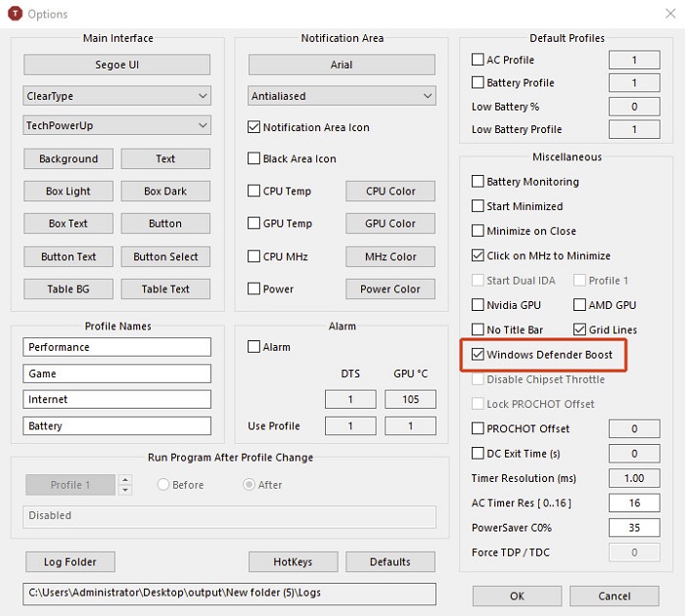
Task: Choose the CPU Color swatch button
Action: tap(389, 192)
